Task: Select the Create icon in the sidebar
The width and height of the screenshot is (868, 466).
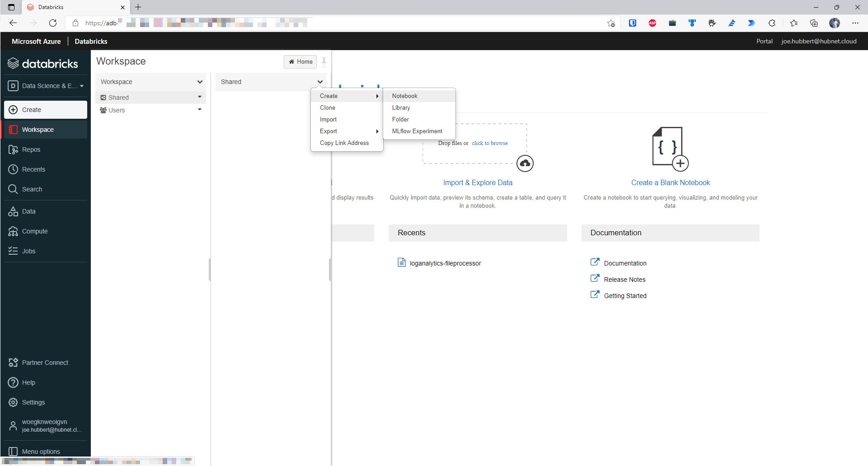Action: tap(14, 109)
